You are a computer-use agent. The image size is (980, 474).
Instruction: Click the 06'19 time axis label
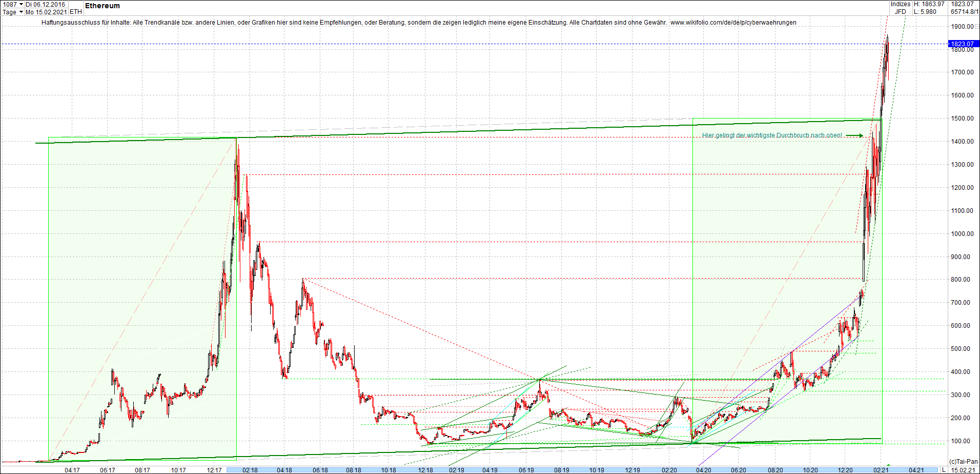click(x=526, y=470)
